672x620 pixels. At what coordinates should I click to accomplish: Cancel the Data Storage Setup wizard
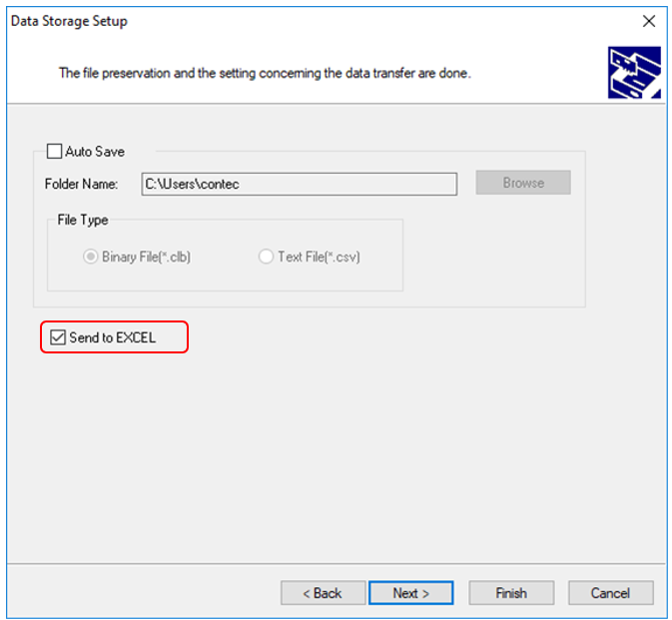click(x=610, y=593)
